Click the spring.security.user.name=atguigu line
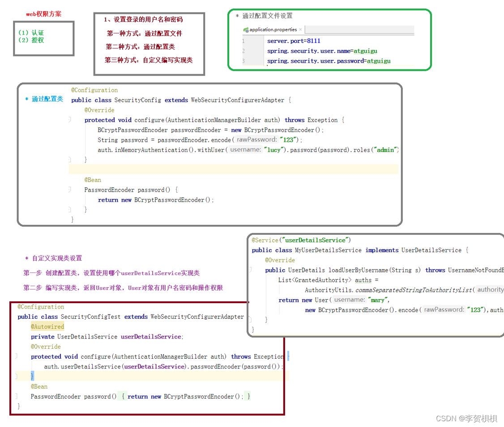The image size is (504, 427). [322, 51]
